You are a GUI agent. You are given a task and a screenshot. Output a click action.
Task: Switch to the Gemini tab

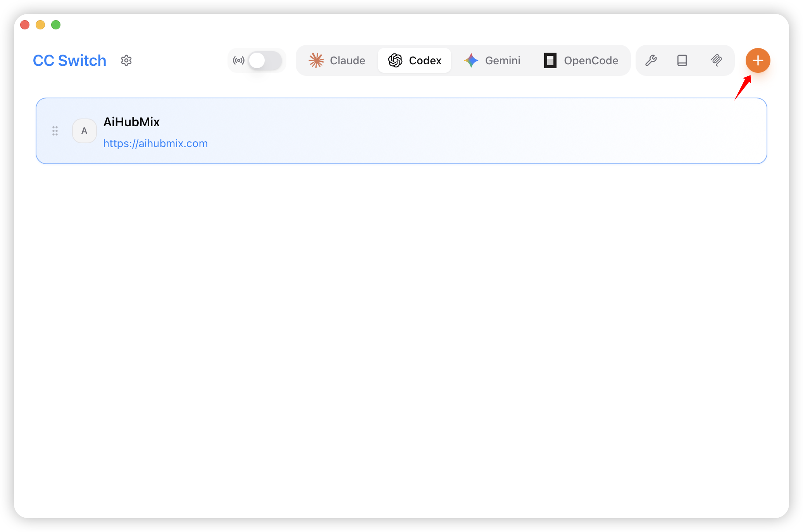[x=492, y=60]
